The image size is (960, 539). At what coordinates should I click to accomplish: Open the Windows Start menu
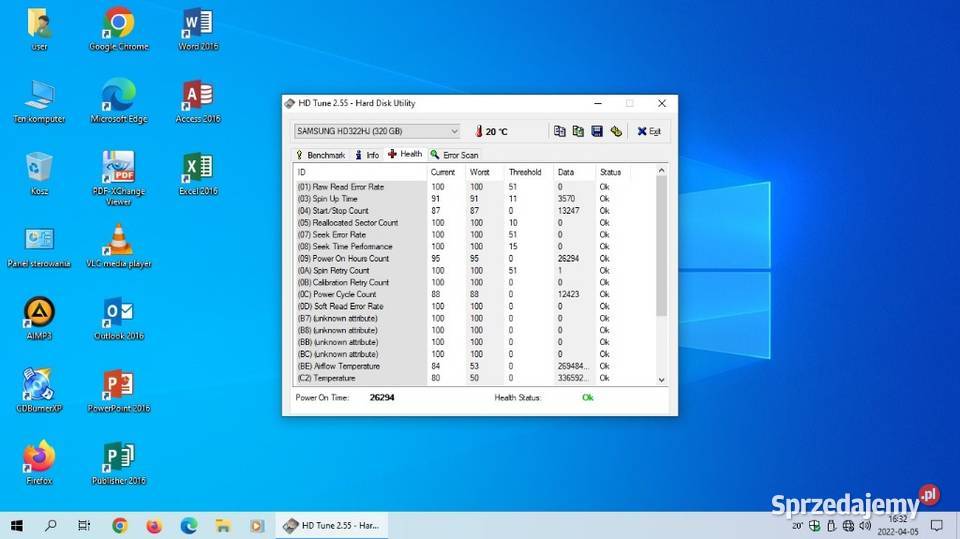pyautogui.click(x=17, y=526)
